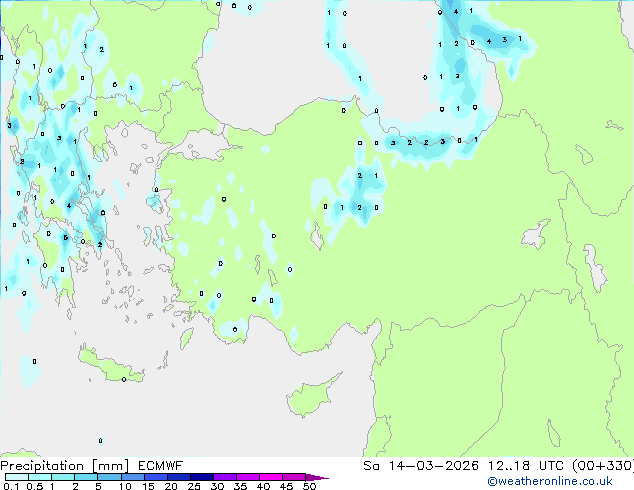Click the '35' legend label
Viewport: 634px width, 490px height.
tap(241, 486)
